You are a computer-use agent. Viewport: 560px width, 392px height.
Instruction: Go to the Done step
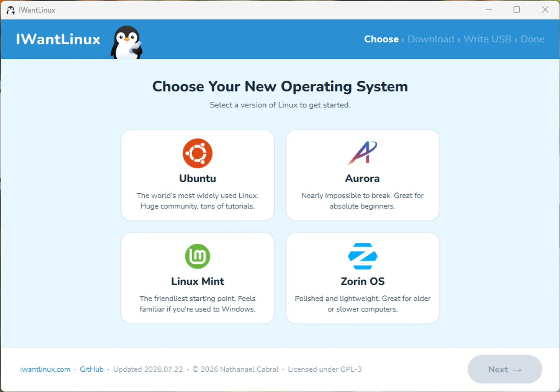532,39
